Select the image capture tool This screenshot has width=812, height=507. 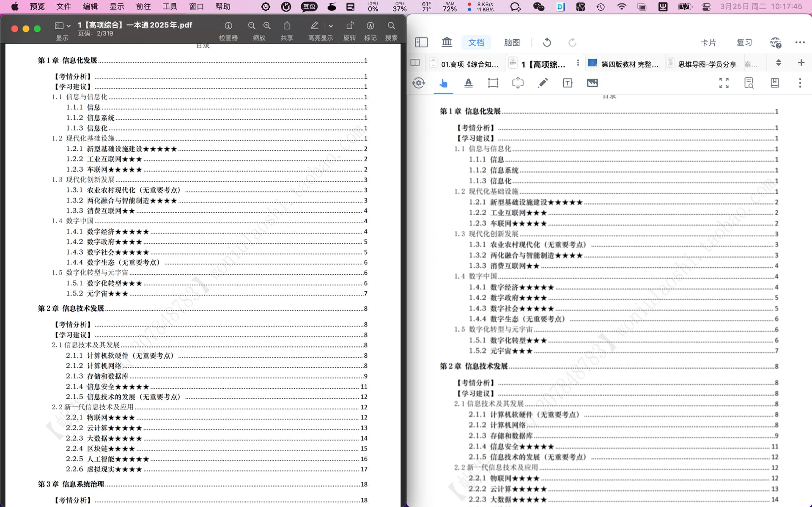click(592, 83)
